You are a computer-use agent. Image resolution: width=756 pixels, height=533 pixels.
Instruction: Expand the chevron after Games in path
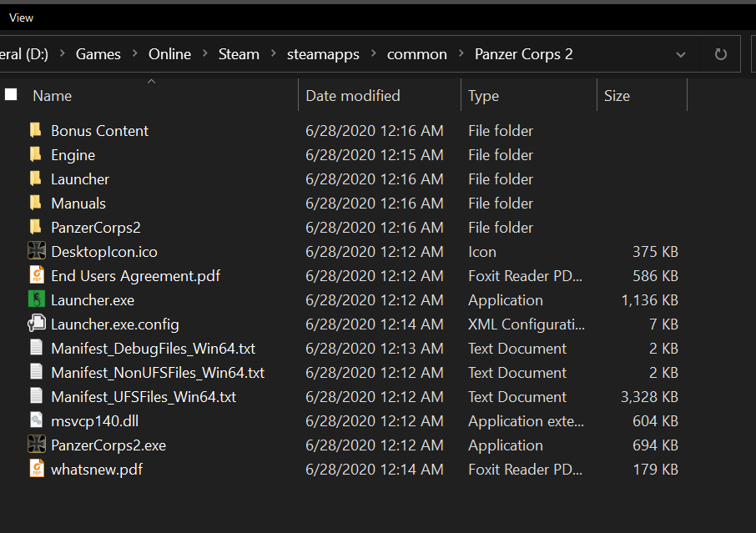coord(134,53)
